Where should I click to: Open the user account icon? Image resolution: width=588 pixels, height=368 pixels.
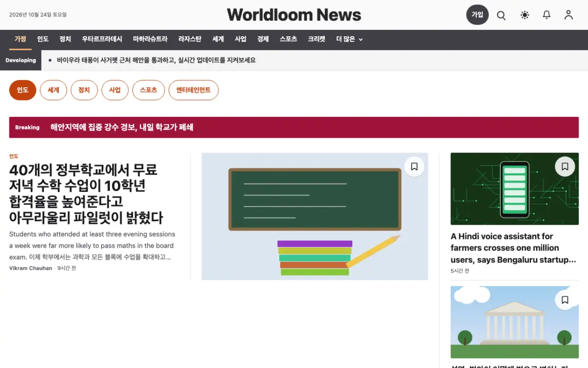(568, 15)
